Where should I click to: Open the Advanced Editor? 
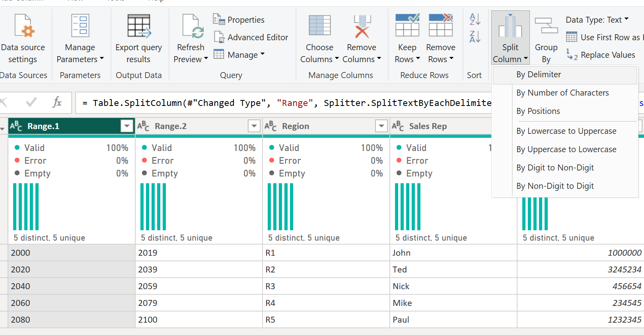(251, 37)
